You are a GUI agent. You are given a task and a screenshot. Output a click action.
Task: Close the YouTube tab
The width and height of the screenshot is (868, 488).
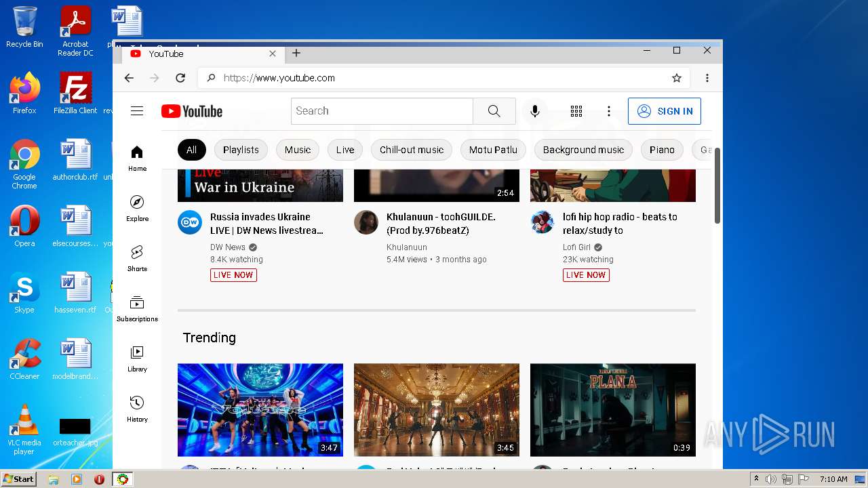tap(273, 54)
